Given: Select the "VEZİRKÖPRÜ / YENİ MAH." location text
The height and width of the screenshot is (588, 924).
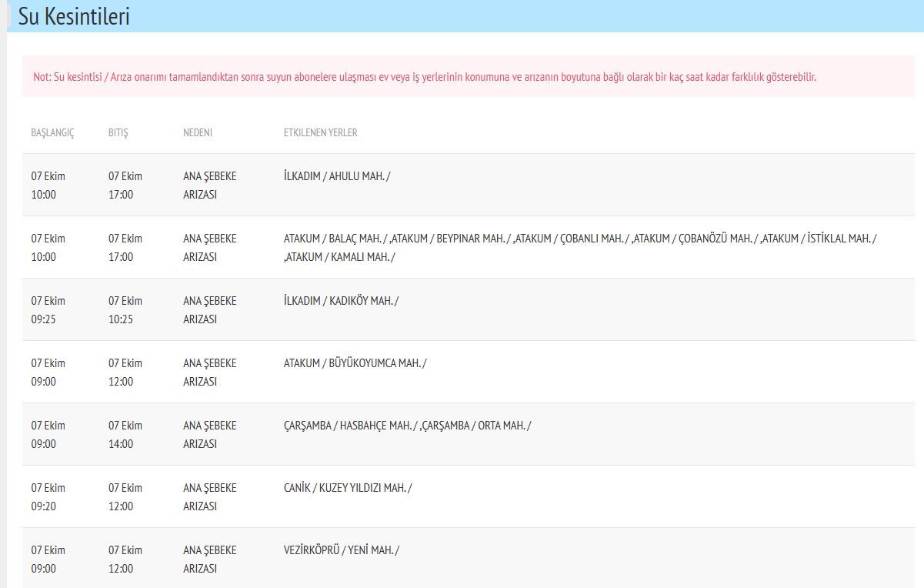Looking at the screenshot, I should tap(342, 550).
